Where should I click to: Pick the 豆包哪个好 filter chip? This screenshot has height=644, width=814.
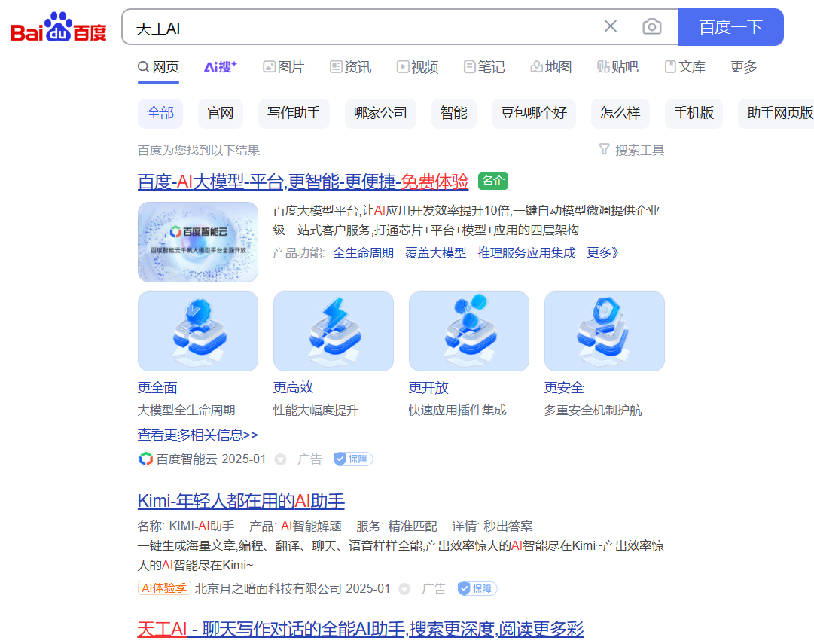[x=534, y=113]
